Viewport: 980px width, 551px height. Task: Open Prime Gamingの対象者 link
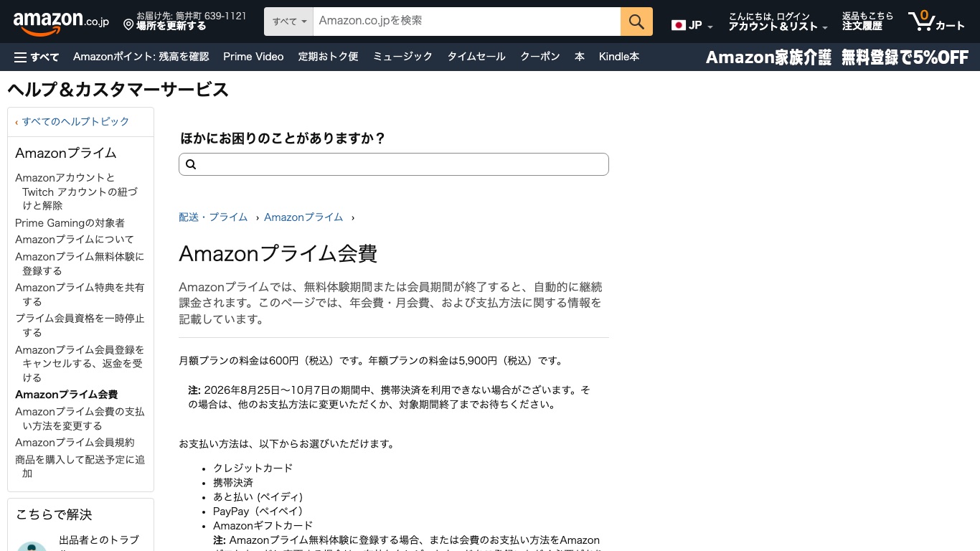tap(70, 223)
